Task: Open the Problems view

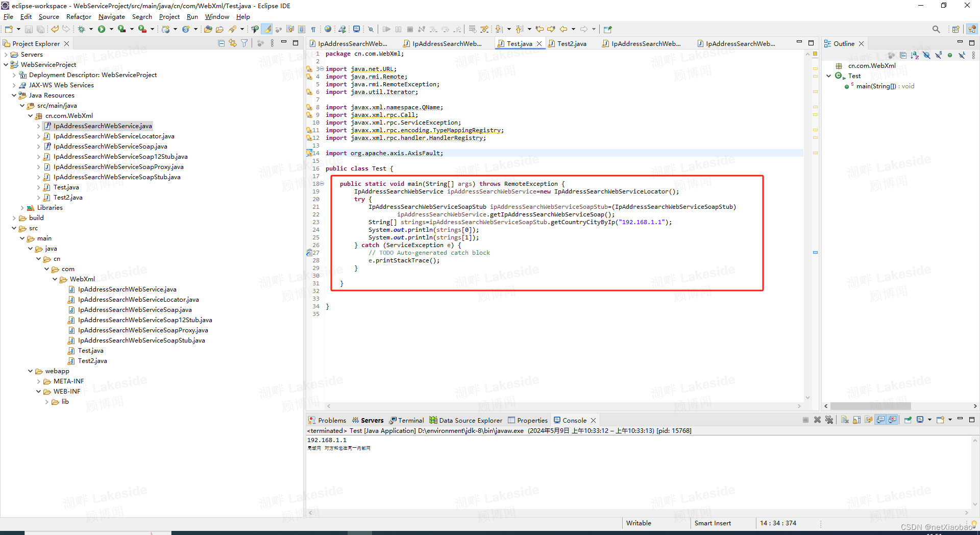Action: 331,420
